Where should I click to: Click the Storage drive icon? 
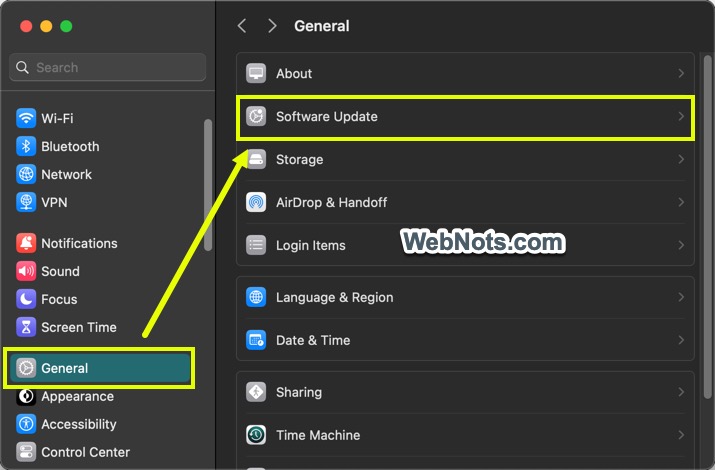pyautogui.click(x=257, y=160)
